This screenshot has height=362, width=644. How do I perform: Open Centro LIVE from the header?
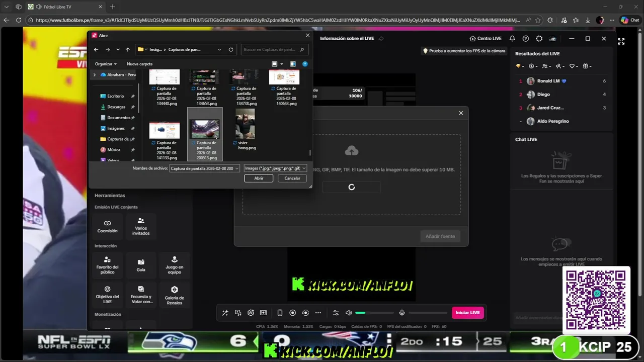pyautogui.click(x=486, y=39)
